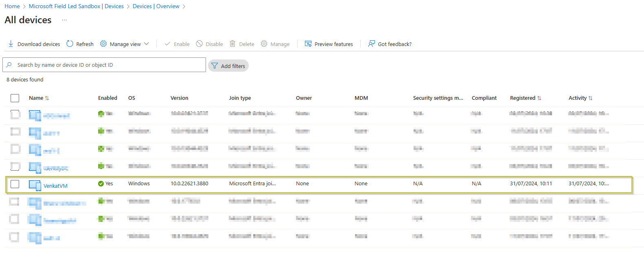This screenshot has width=644, height=270.
Task: Click the Download devices label
Action: click(x=39, y=44)
